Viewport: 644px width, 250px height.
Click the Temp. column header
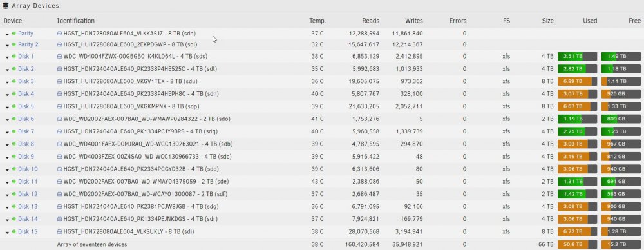point(317,21)
